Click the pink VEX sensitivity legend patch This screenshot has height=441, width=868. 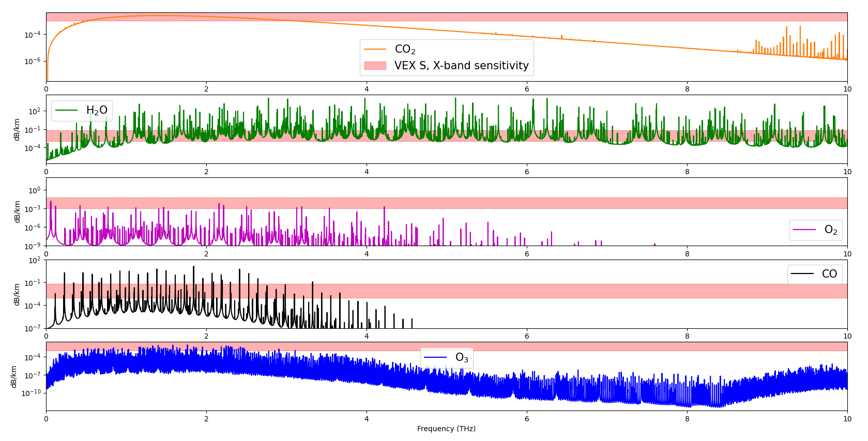375,66
